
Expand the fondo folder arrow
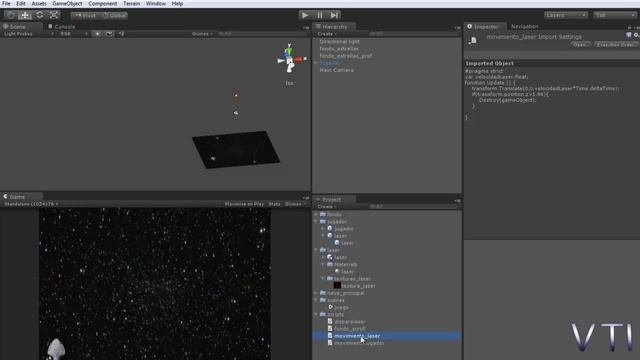tap(316, 214)
